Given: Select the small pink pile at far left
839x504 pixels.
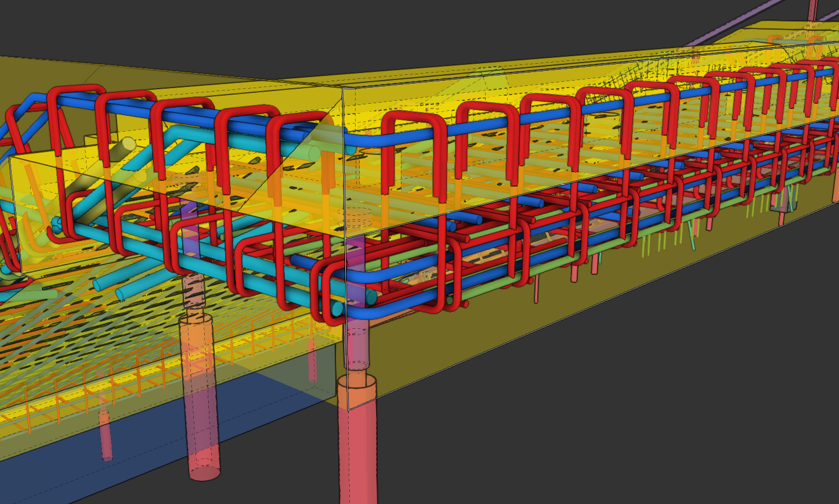Looking at the screenshot, I should point(105,435).
